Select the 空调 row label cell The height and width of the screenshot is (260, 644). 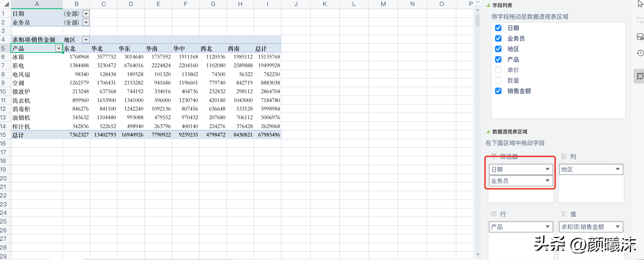[37, 83]
